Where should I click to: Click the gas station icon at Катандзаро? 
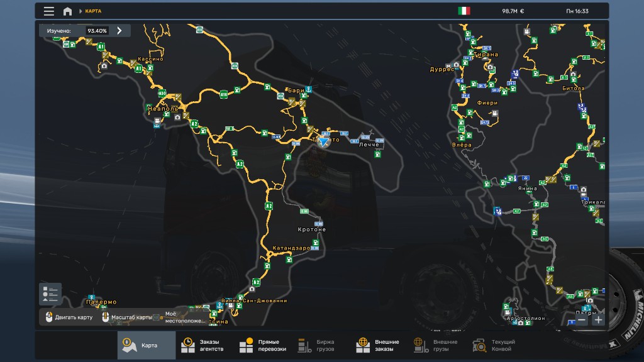tap(289, 260)
